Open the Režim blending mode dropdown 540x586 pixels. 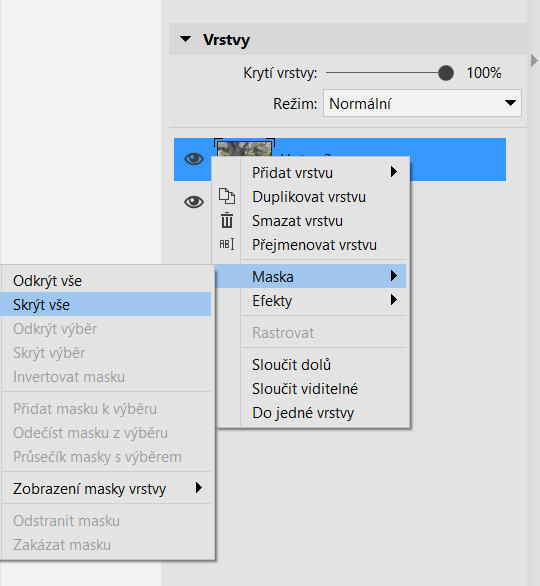coord(422,103)
